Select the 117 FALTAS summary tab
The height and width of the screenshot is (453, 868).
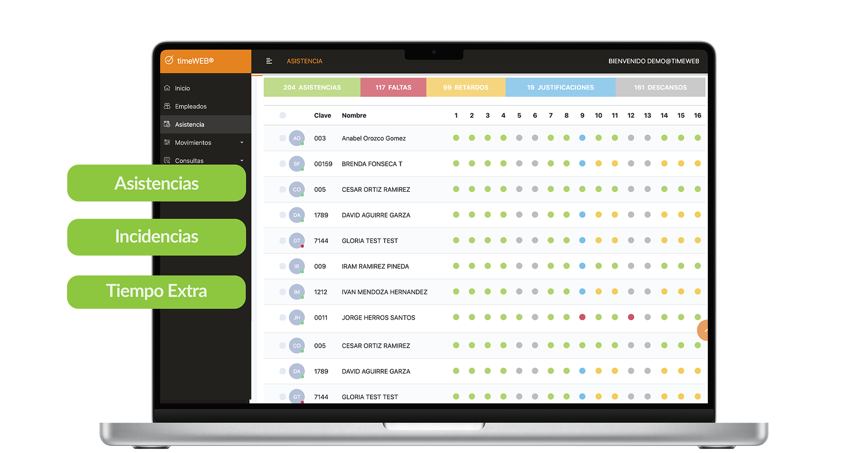pos(393,87)
